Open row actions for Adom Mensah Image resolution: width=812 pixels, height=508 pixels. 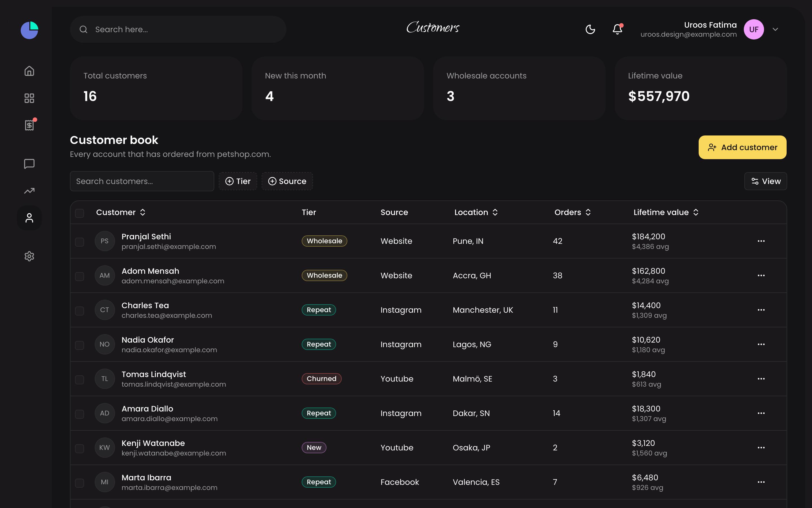761,275
